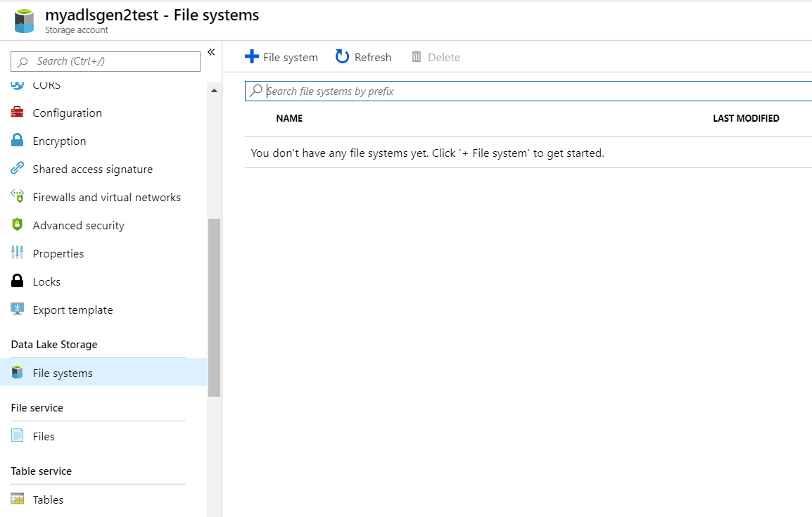This screenshot has height=517, width=812.
Task: Click the Export template icon
Action: [16, 309]
